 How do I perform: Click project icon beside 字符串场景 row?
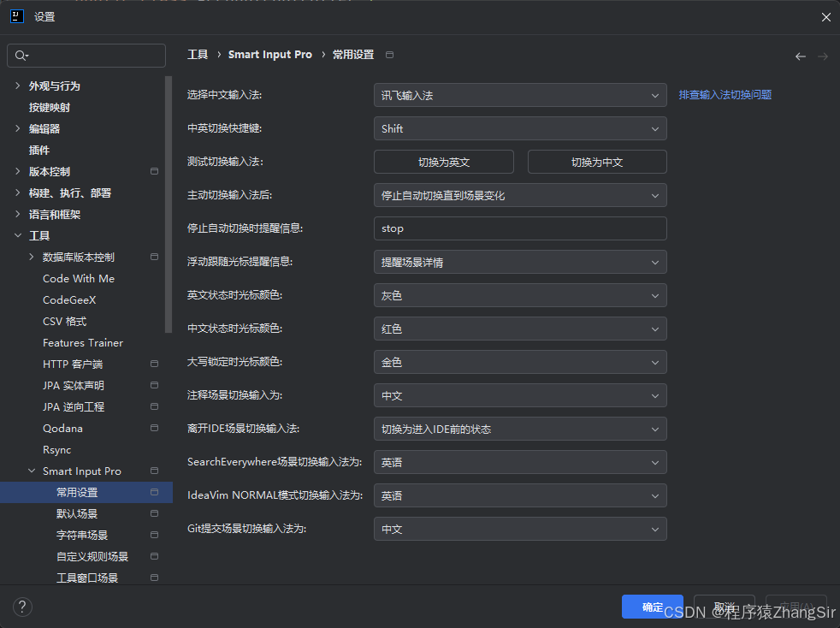154,536
